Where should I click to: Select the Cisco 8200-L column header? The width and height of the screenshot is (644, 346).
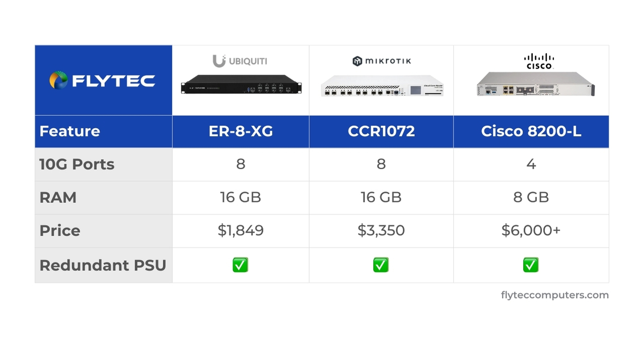coord(531,131)
